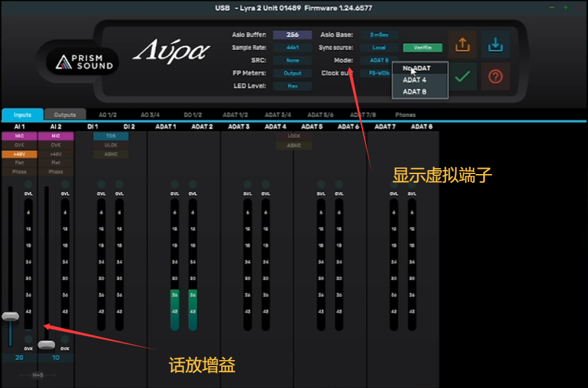
Task: Click the LOCK indicator above ADAT 3
Action: [x=293, y=136]
